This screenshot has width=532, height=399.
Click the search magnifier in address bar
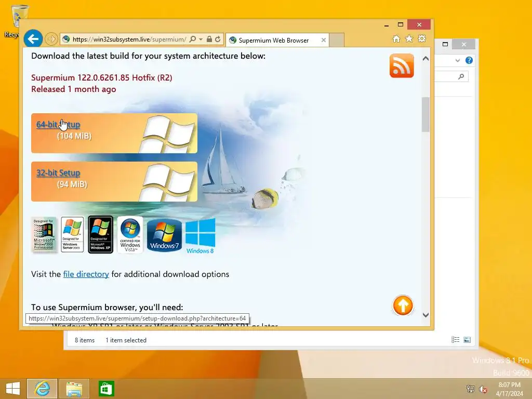[192, 39]
